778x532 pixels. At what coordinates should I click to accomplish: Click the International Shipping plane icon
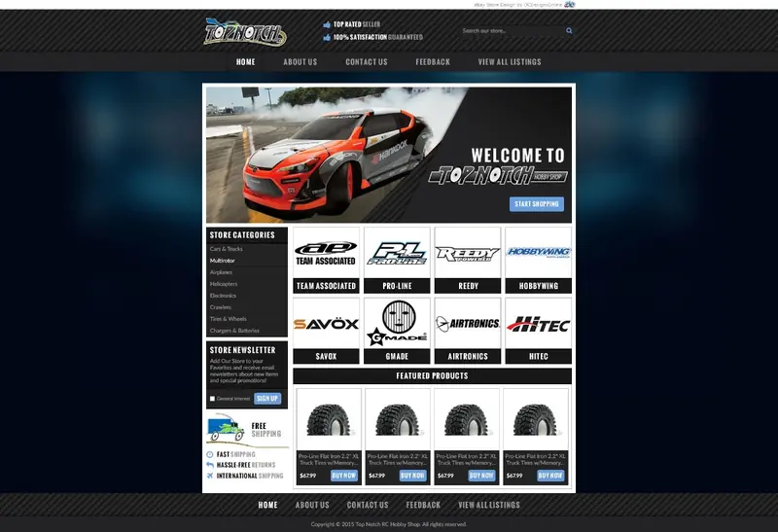tap(210, 476)
